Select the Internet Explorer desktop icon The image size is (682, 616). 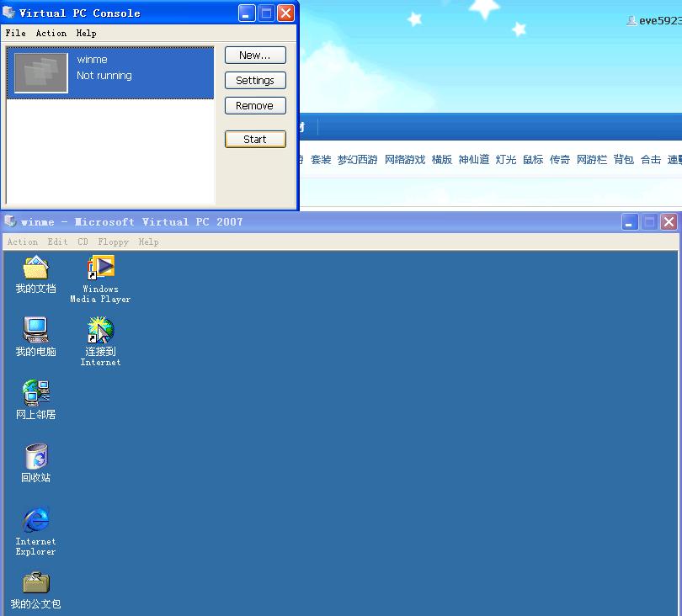36,519
